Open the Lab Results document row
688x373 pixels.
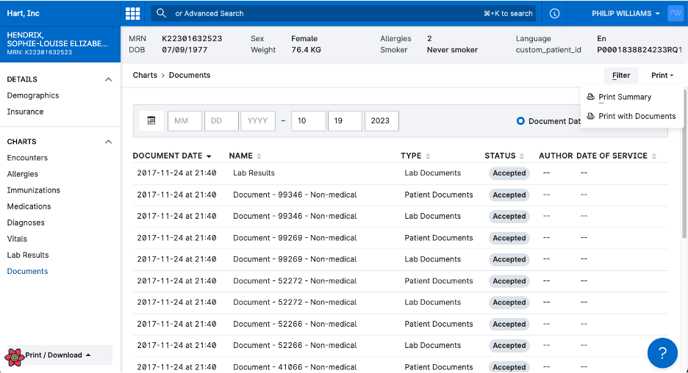click(x=400, y=173)
